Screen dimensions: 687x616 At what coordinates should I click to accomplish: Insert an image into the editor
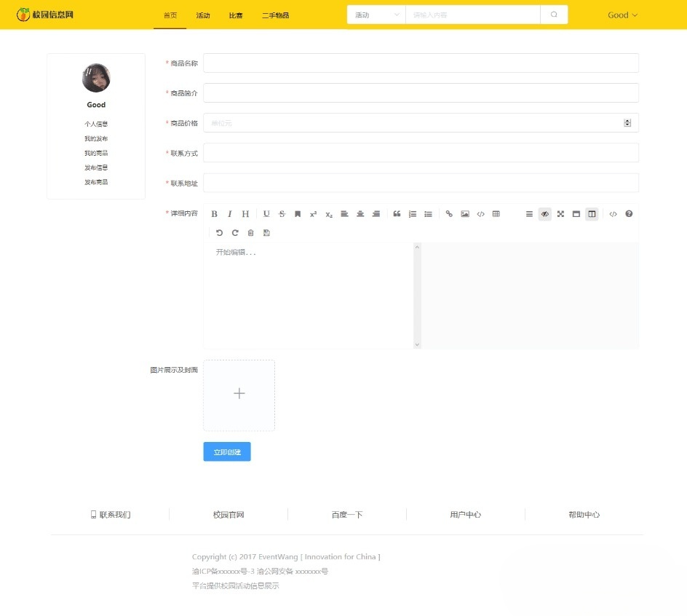point(465,213)
